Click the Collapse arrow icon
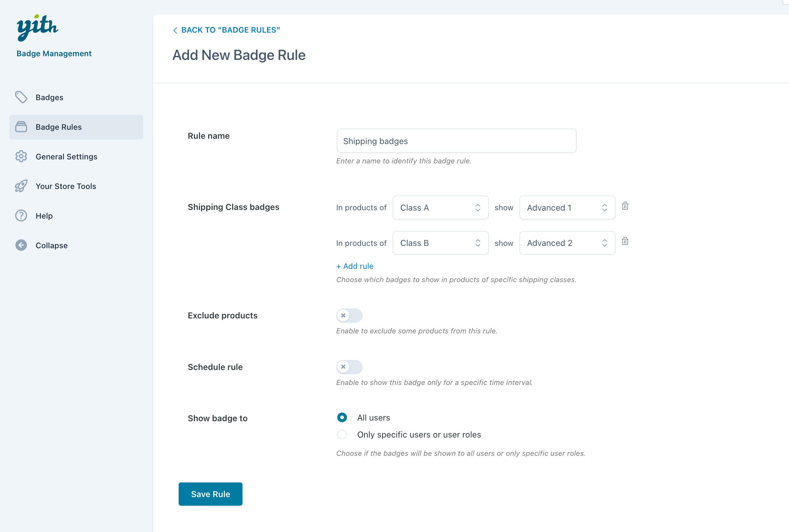789x532 pixels. [21, 245]
